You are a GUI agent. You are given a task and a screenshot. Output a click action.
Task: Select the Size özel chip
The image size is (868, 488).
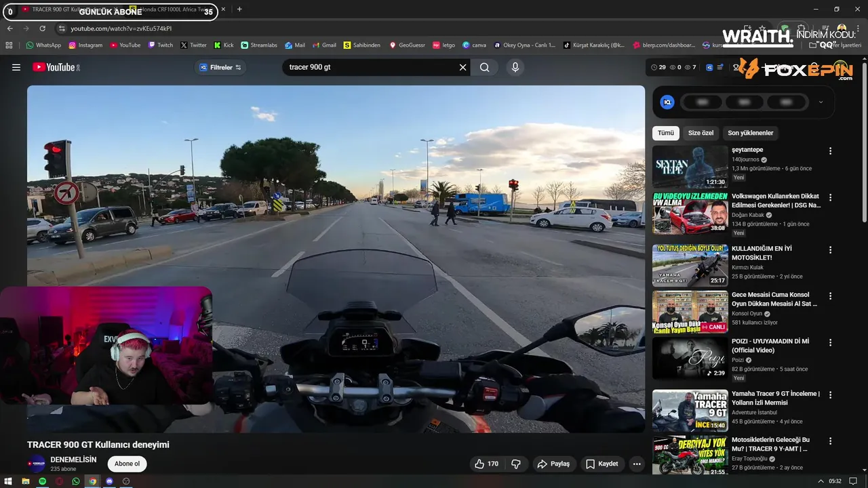tap(701, 133)
